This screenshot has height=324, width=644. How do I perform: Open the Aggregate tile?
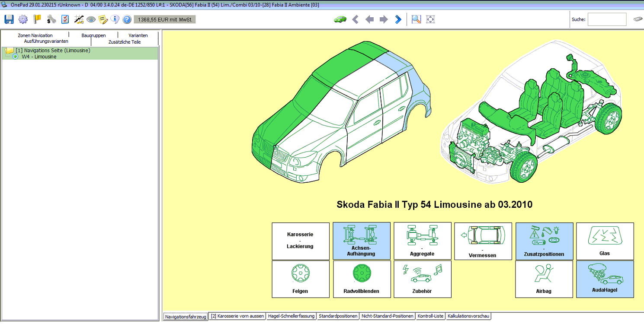coord(423,241)
